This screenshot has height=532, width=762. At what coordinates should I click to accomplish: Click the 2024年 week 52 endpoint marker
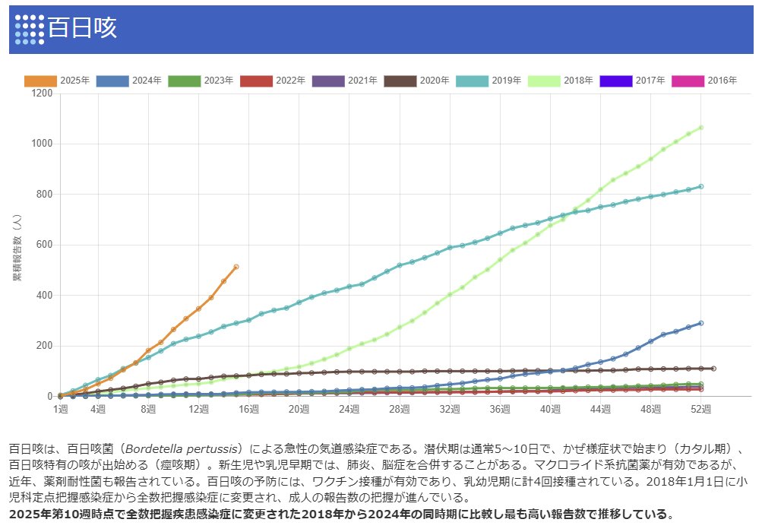(x=700, y=323)
